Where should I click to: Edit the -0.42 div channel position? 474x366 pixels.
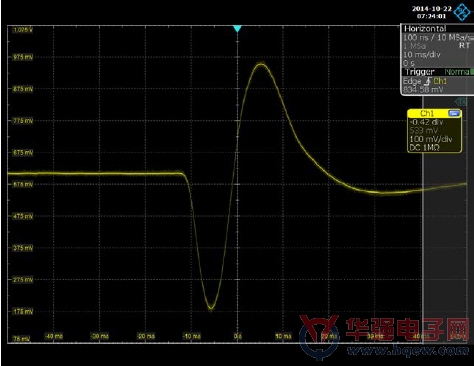coord(426,122)
